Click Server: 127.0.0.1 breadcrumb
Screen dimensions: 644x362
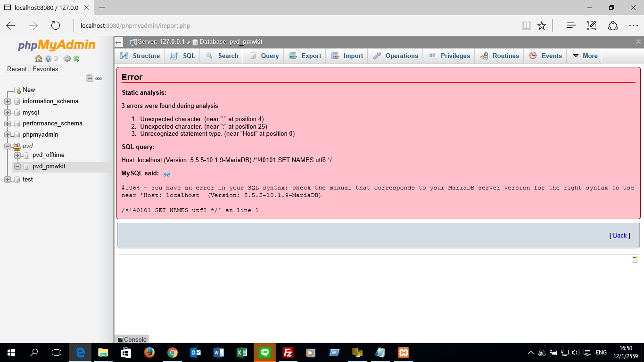point(160,42)
